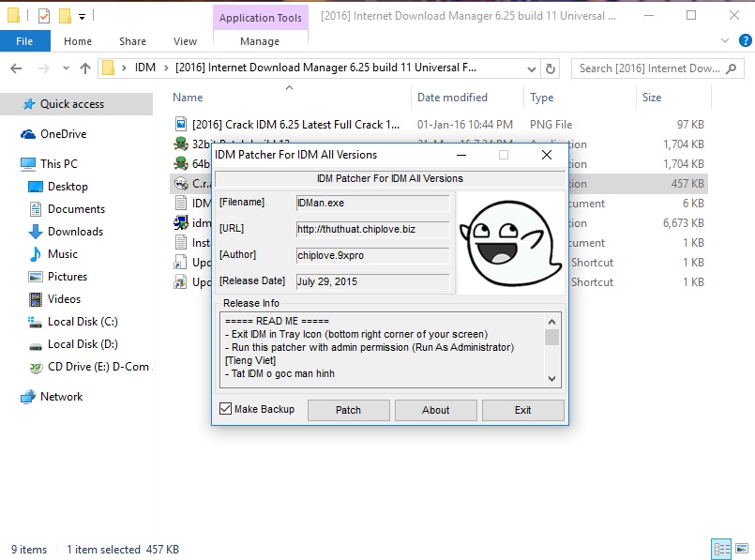Click the Release Info scrollbar up arrow

point(551,321)
